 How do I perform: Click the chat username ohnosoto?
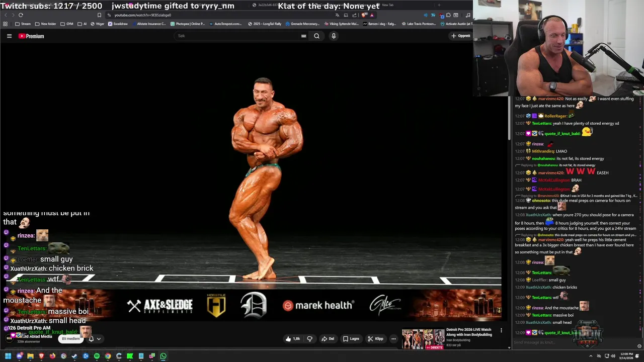pyautogui.click(x=541, y=200)
